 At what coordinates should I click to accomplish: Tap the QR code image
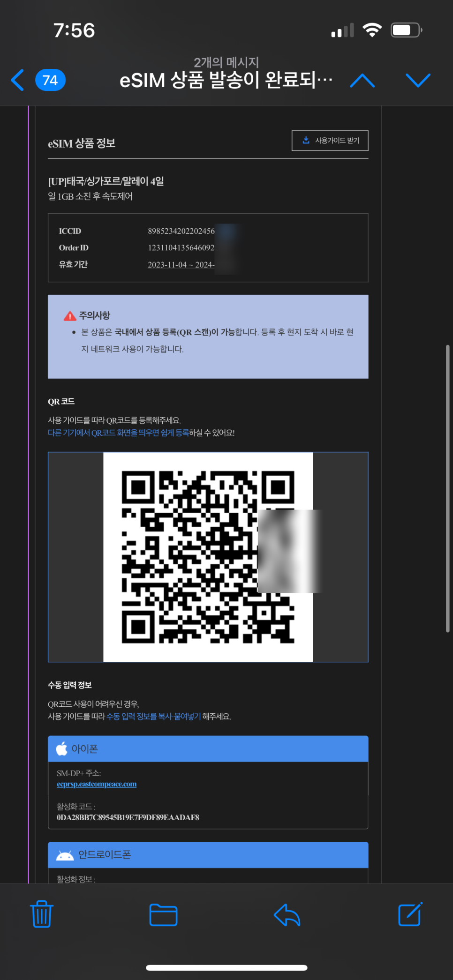click(x=208, y=557)
